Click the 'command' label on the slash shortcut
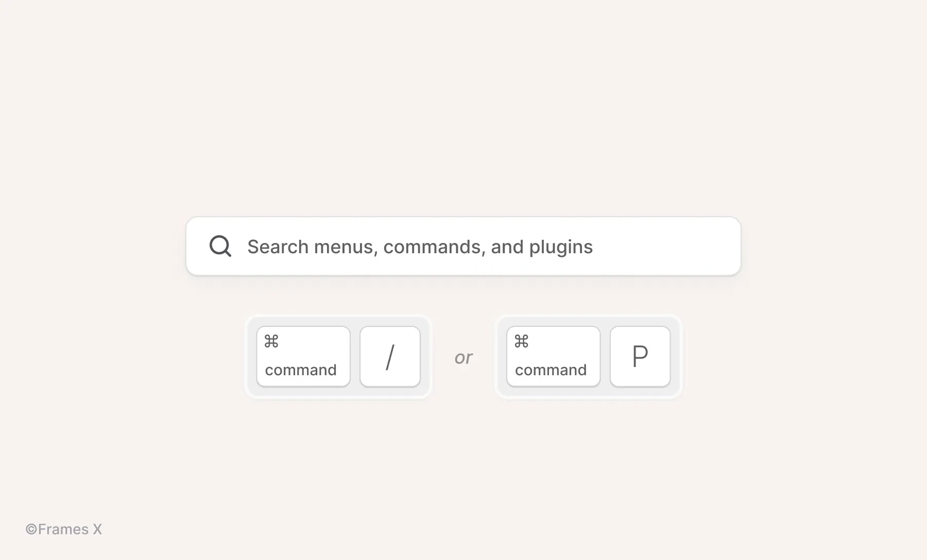Viewport: 927px width, 560px height. click(300, 370)
